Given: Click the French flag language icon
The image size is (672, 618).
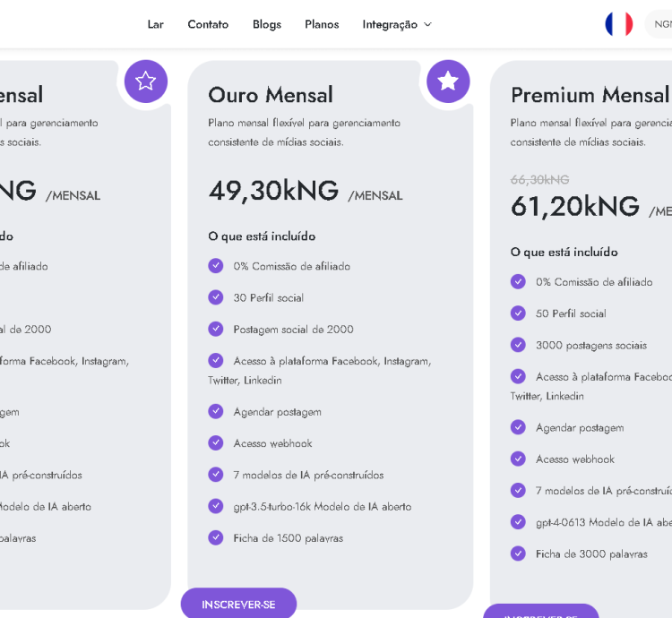Looking at the screenshot, I should (x=618, y=24).
